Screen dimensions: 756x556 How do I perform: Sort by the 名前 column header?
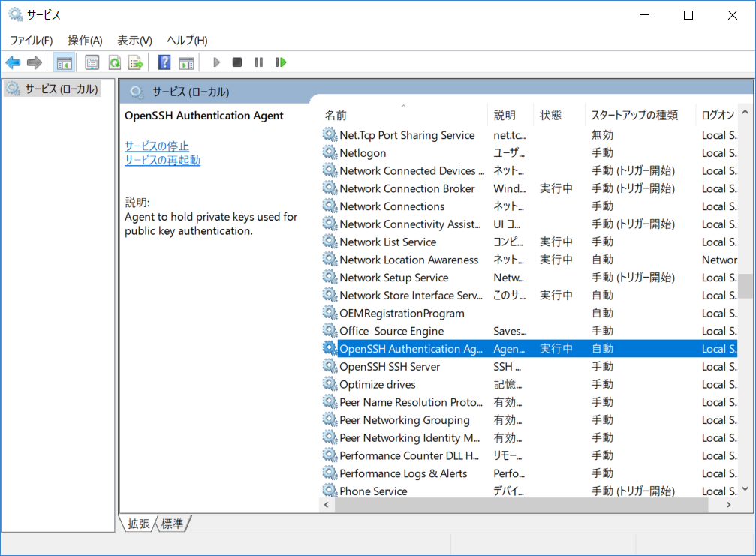point(404,115)
